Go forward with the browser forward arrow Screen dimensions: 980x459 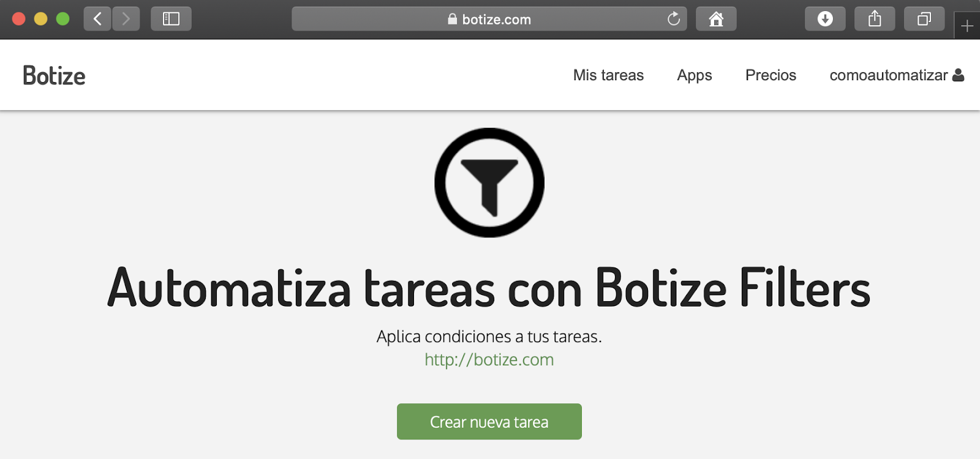tap(126, 19)
